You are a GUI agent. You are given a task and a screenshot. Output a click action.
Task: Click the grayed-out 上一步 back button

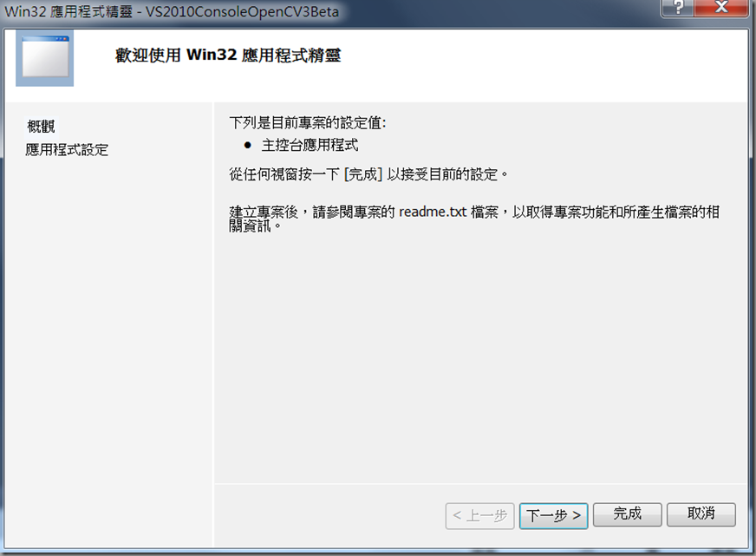click(x=479, y=515)
